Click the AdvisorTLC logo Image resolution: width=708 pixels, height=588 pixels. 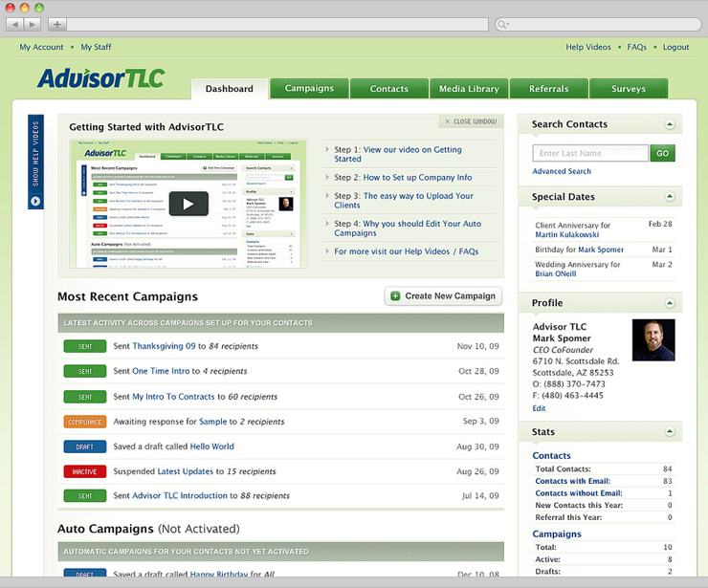click(x=101, y=78)
